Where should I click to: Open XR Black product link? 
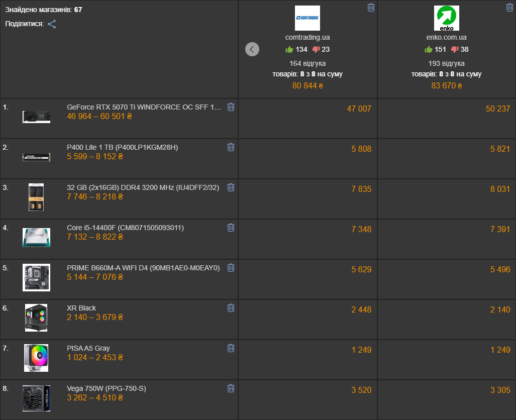tap(81, 308)
